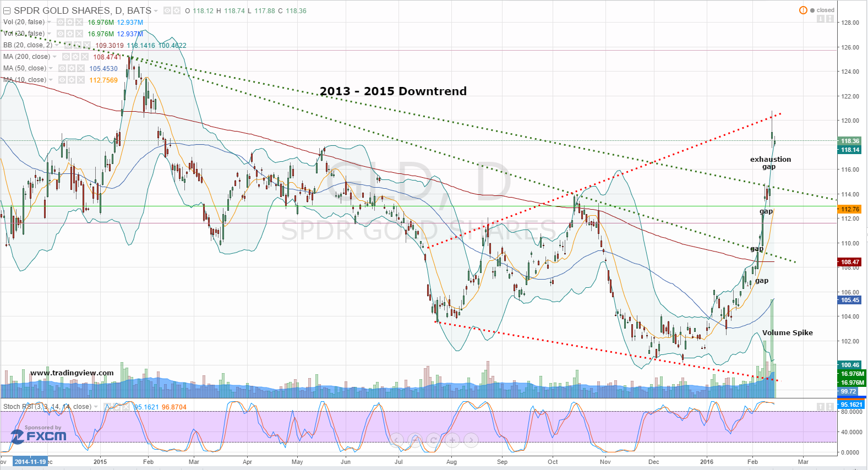
Task: Open settings for SPDR GOLD SHARES series
Action: (177, 10)
